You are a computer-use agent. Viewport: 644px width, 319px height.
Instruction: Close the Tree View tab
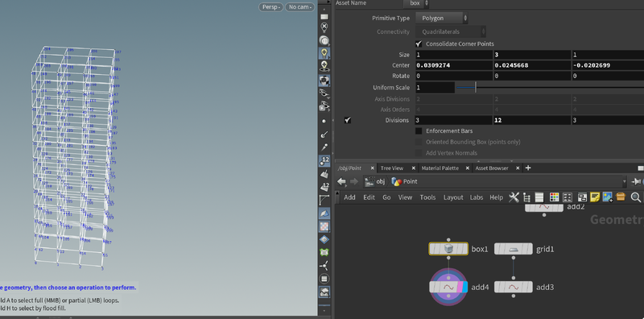(x=414, y=168)
